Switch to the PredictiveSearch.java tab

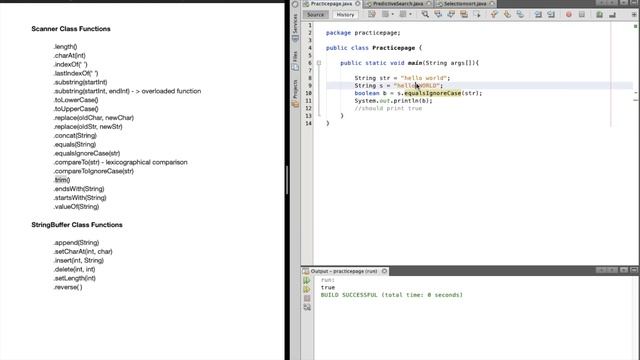398,4
